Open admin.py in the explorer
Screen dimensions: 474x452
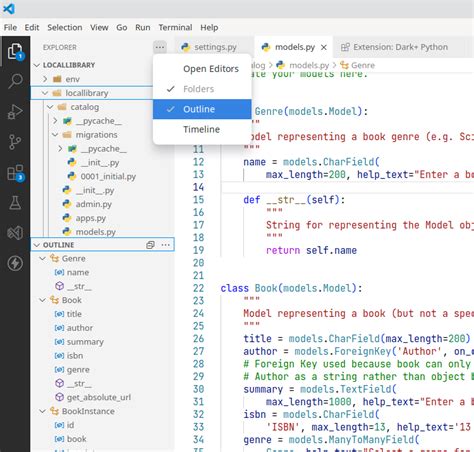click(93, 204)
